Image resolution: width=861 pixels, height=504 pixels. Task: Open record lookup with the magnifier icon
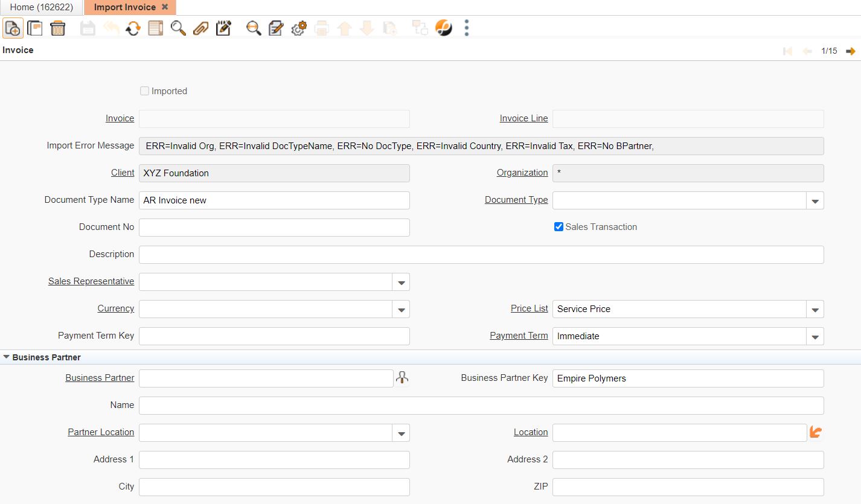click(x=178, y=28)
